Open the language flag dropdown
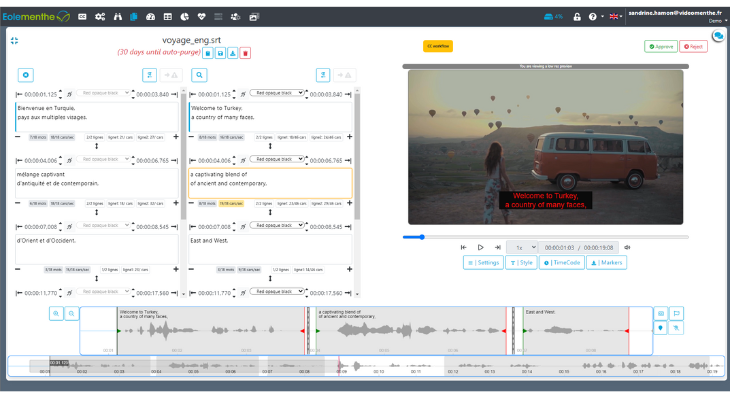The height and width of the screenshot is (400, 730). pyautogui.click(x=615, y=17)
